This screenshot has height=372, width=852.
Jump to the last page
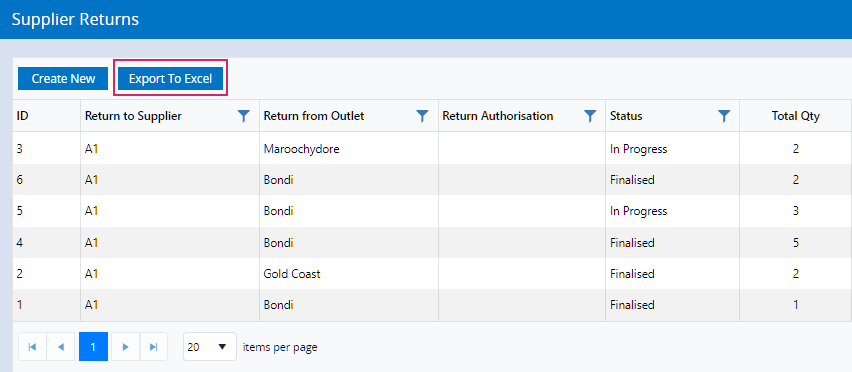(x=154, y=346)
